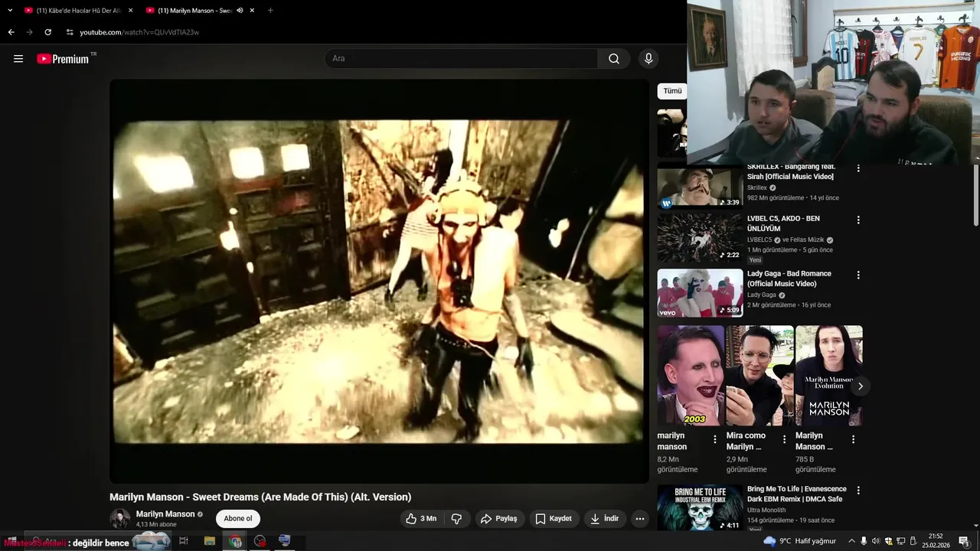
Task: Open weather widget 9°C Hafif yağmur
Action: point(802,541)
